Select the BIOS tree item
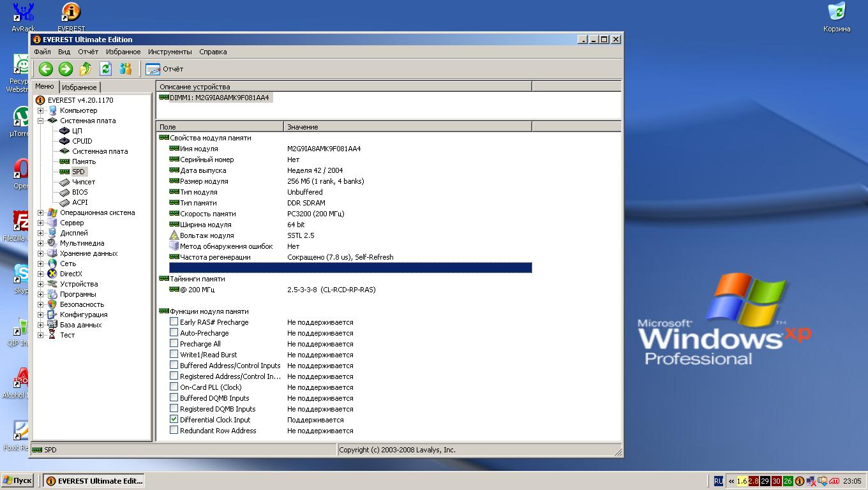Viewport: 868px width, 490px height. (80, 192)
